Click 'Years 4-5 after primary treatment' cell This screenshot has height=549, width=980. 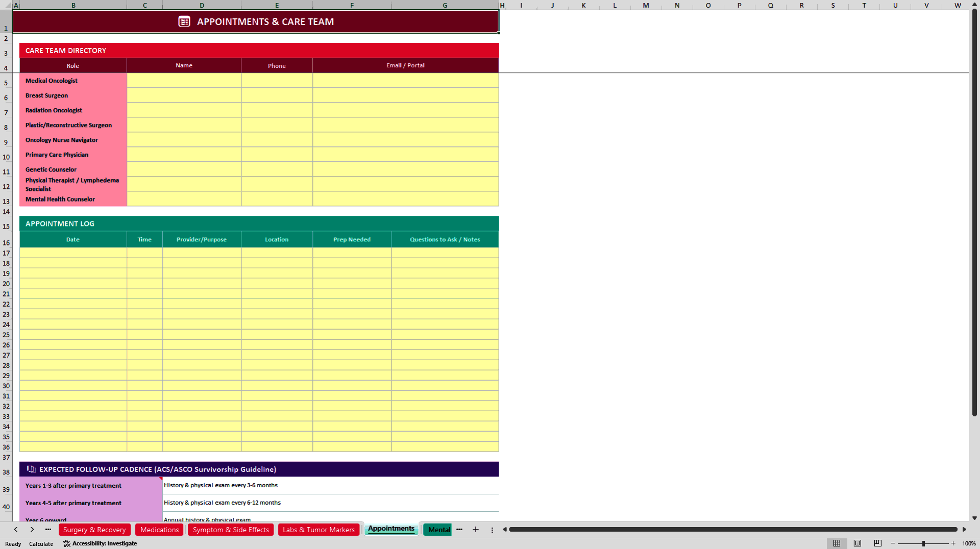pos(91,503)
